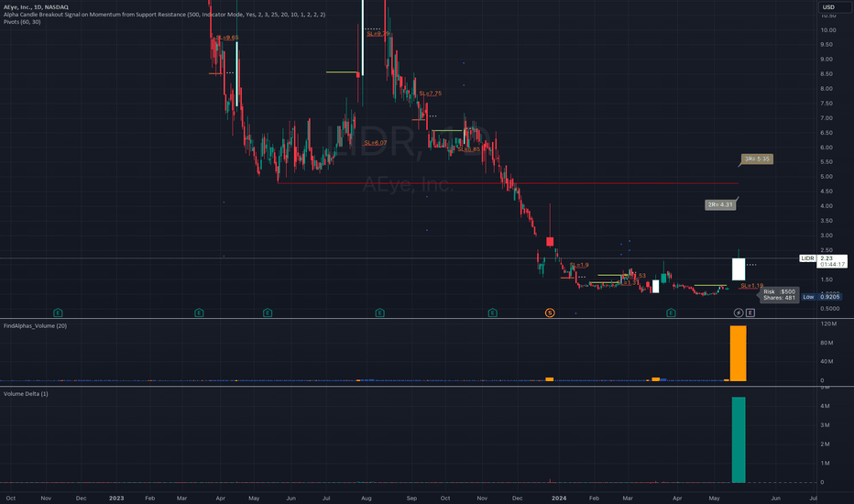The width and height of the screenshot is (854, 504).
Task: Click the earnings marker in May 2023
Action: pyautogui.click(x=267, y=312)
